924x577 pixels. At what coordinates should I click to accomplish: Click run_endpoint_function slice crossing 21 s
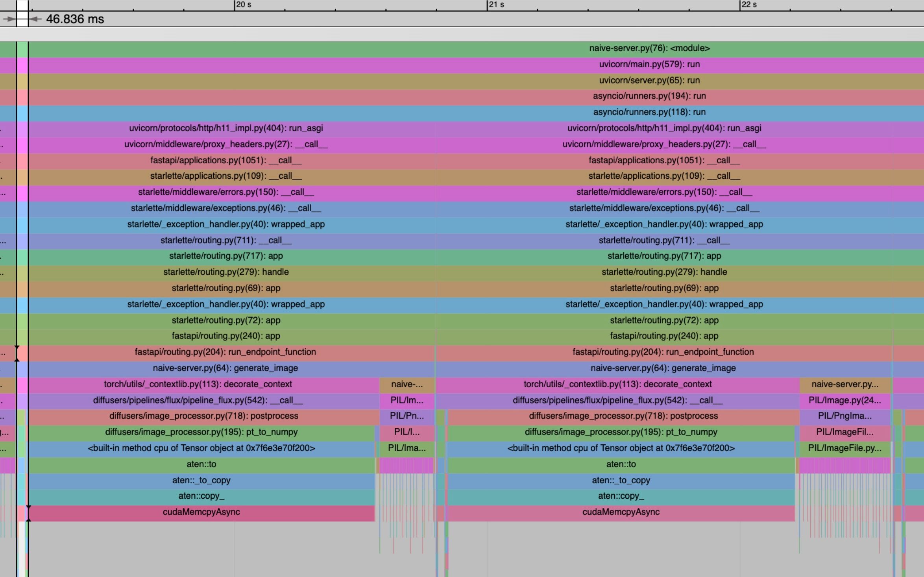coord(664,353)
